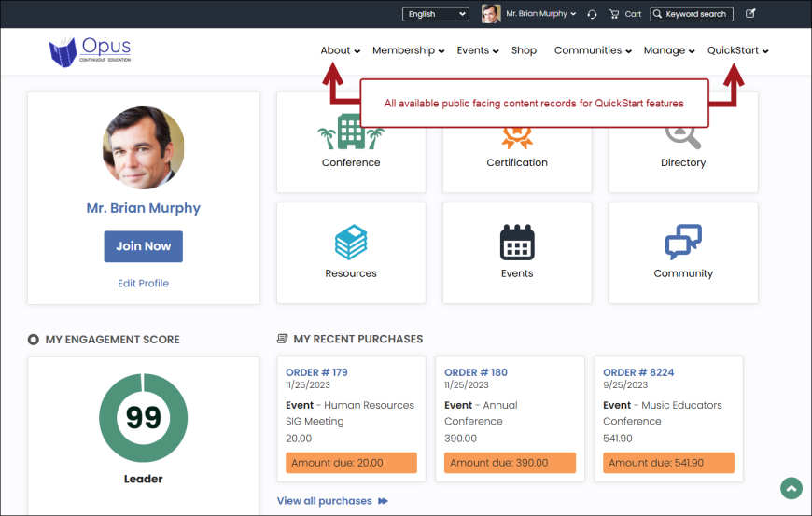This screenshot has height=516, width=812.
Task: Click the Resources stacked books icon
Action: [x=351, y=243]
